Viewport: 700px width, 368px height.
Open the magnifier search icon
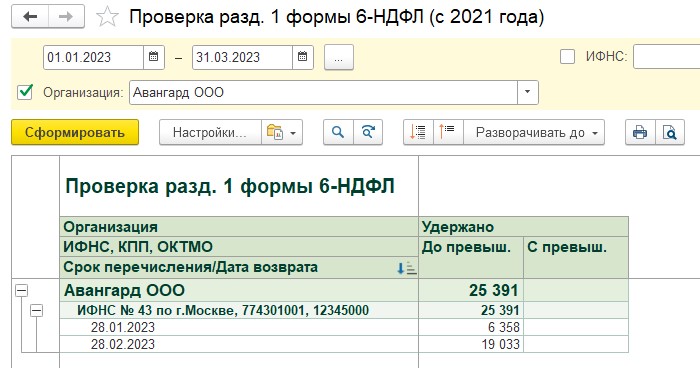[x=338, y=132]
